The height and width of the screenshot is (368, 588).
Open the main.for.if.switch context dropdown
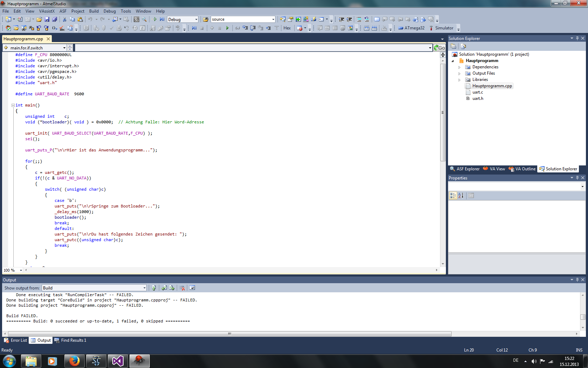click(64, 48)
